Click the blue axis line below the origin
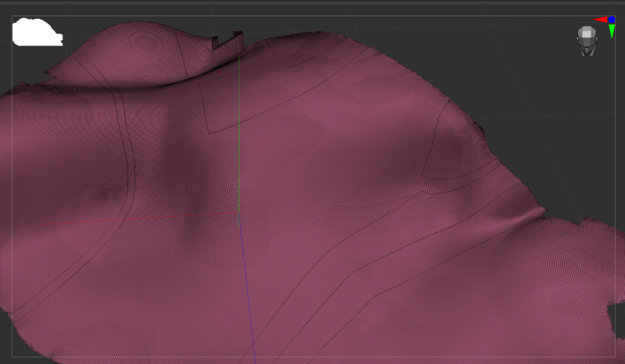This screenshot has height=364, width=625. (x=247, y=287)
